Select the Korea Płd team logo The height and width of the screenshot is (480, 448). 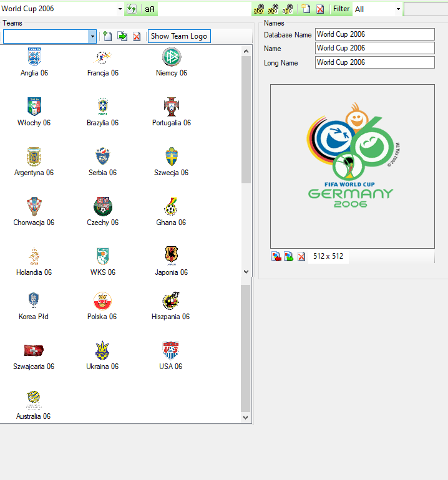pyautogui.click(x=34, y=300)
